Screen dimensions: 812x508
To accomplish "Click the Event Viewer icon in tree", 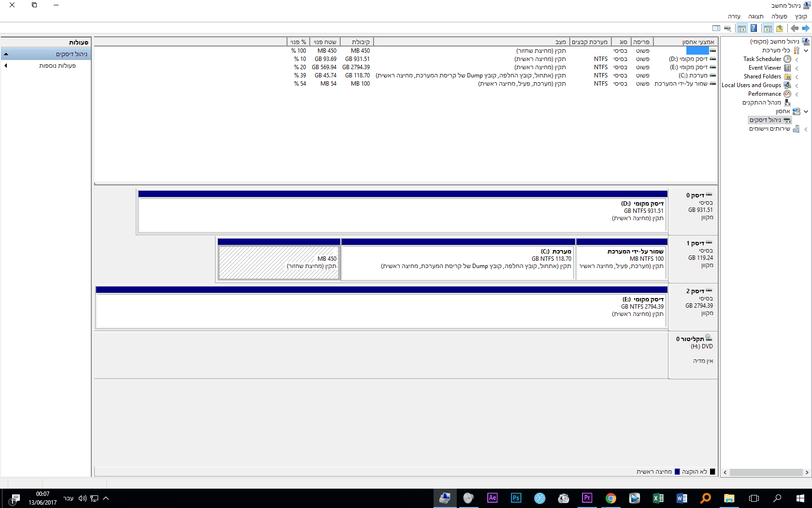I will click(787, 68).
